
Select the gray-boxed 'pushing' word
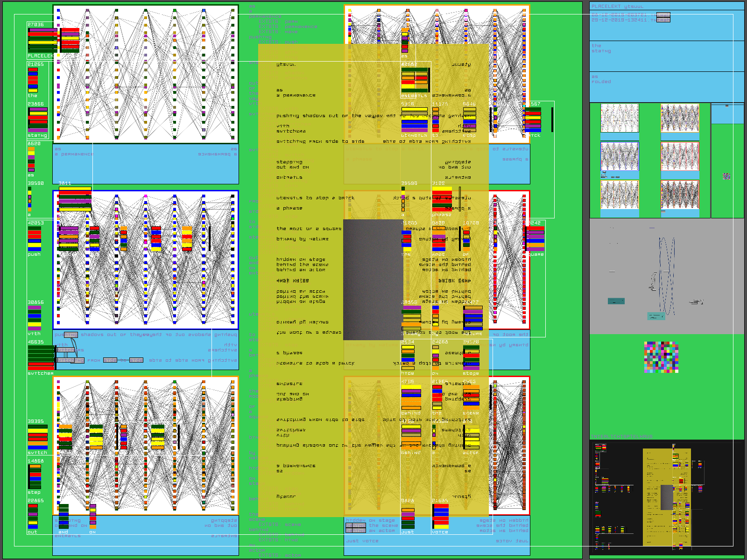71,335
